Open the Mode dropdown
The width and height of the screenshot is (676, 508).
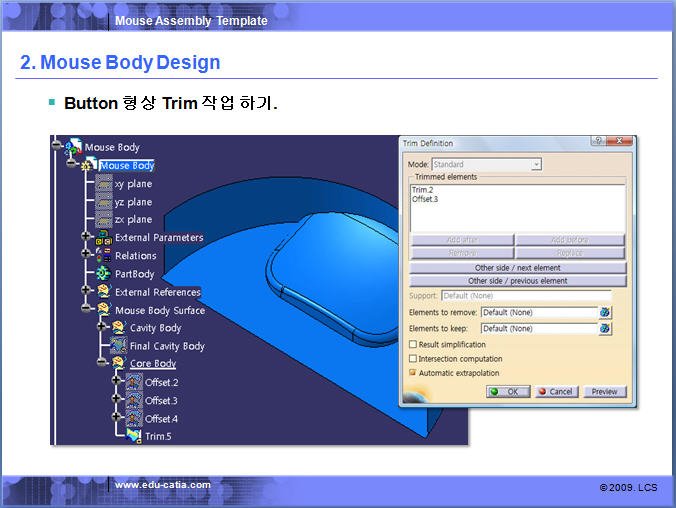536,164
